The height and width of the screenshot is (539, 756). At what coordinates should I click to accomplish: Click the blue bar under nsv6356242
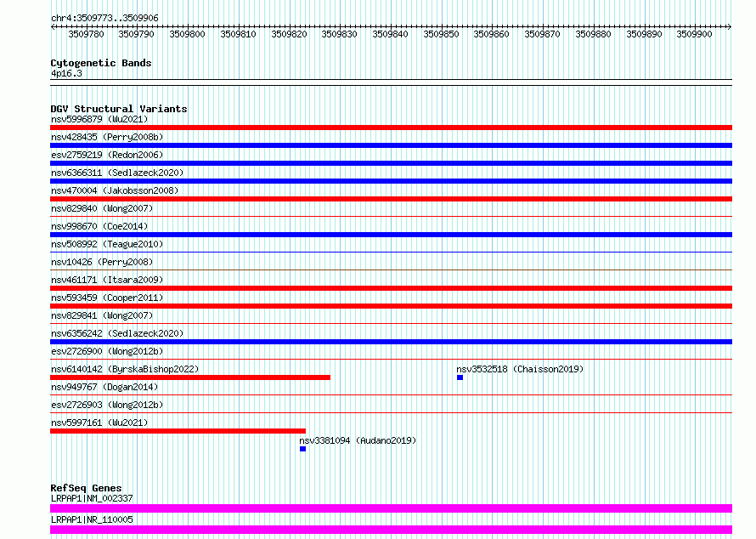point(391,342)
